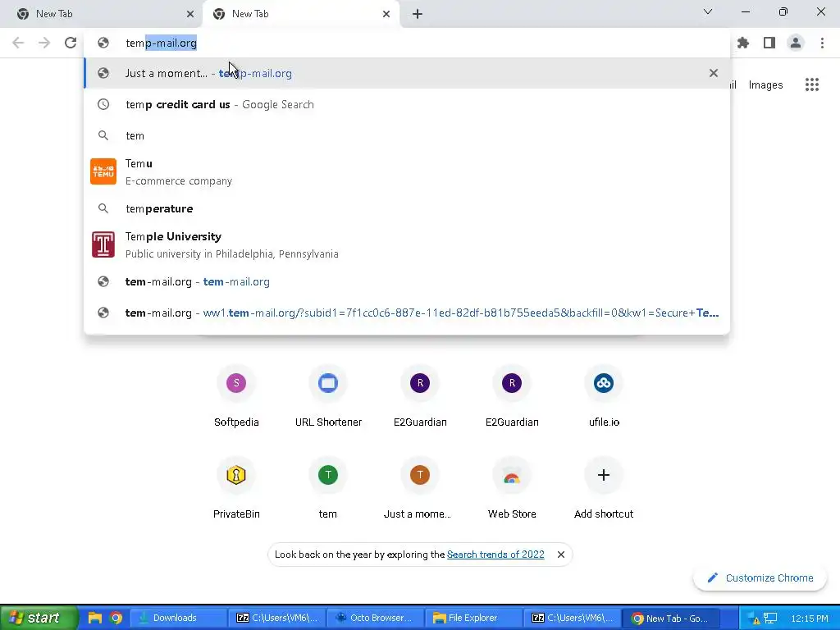840x630 pixels.
Task: Open the ufile.io shortcut
Action: pos(604,396)
